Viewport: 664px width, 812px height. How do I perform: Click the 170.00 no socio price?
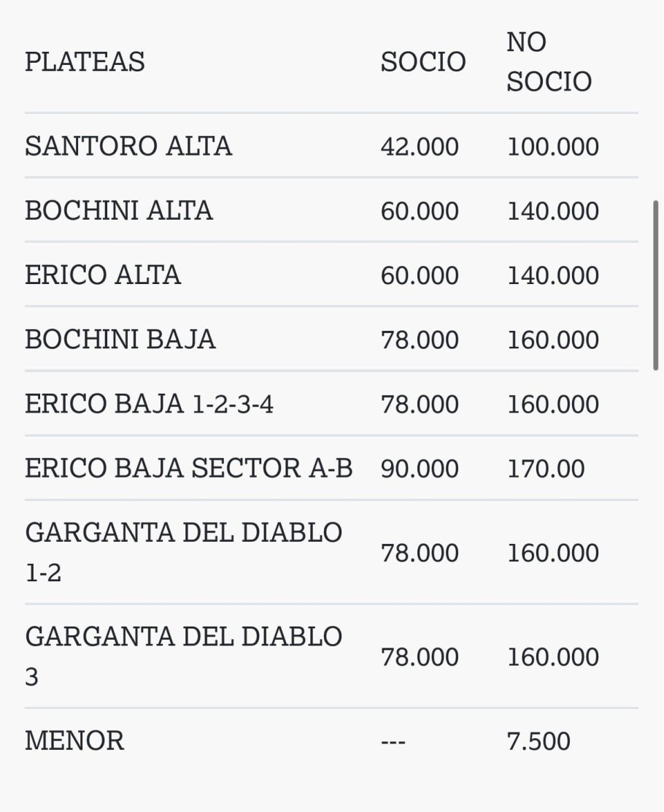click(546, 468)
